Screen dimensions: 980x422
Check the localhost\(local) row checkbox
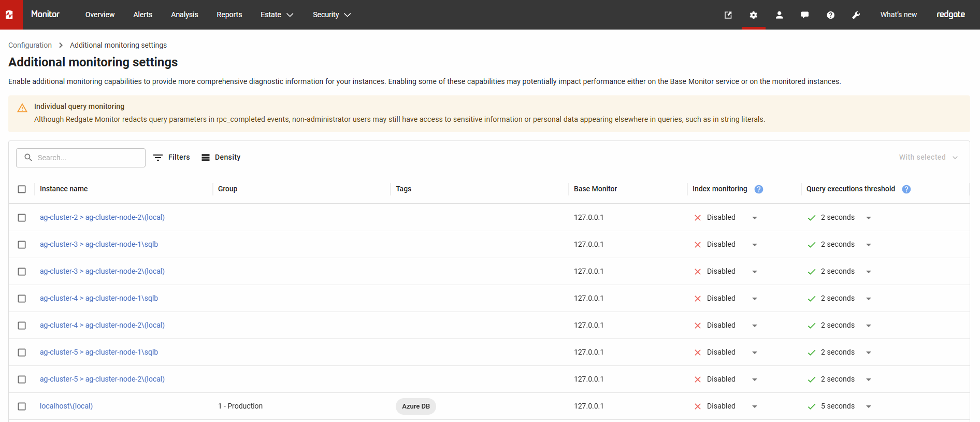pyautogui.click(x=22, y=406)
